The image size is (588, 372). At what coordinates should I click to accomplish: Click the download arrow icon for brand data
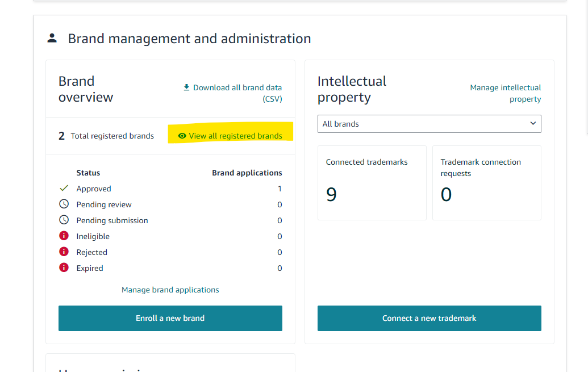186,87
